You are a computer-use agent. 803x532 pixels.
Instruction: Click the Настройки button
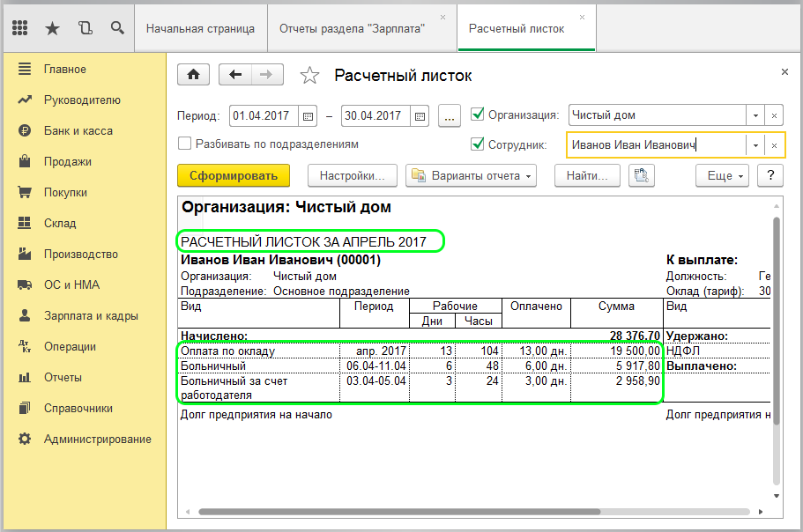[x=352, y=176]
